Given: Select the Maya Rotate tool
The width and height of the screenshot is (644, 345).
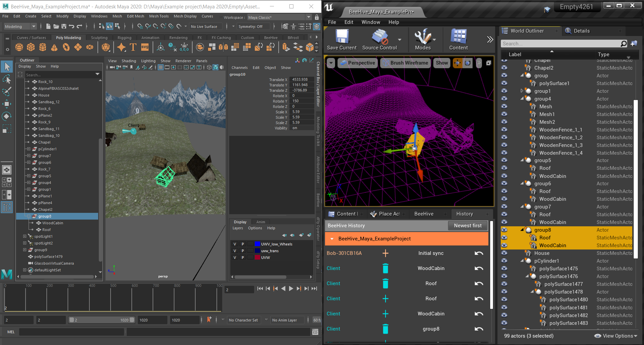Looking at the screenshot, I should tap(7, 116).
